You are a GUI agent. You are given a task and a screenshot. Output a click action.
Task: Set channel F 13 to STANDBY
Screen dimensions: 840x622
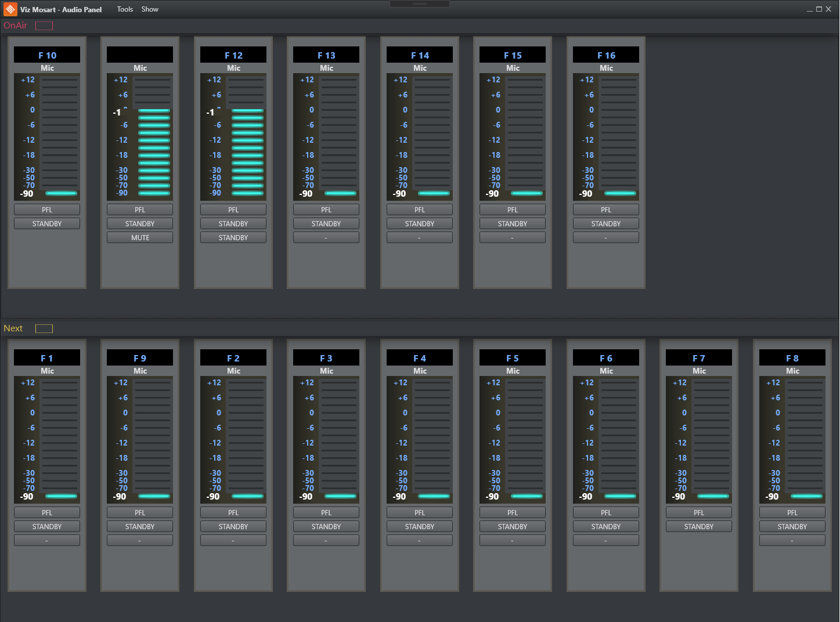click(326, 224)
